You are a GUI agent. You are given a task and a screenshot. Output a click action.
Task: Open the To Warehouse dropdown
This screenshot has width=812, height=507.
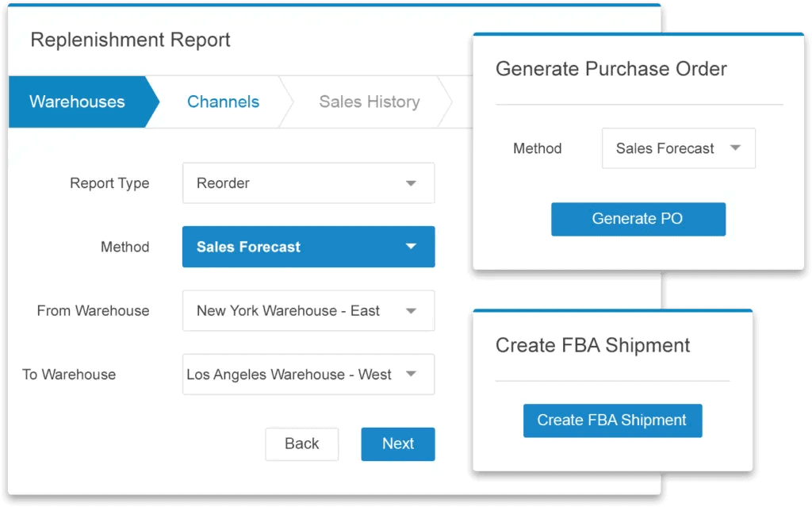(x=308, y=374)
